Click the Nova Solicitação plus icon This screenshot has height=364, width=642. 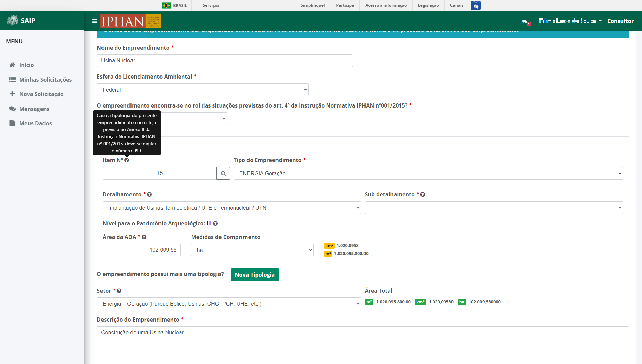(x=12, y=94)
